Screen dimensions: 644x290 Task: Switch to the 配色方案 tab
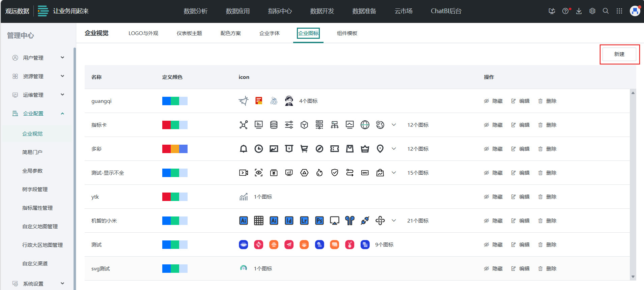(230, 33)
